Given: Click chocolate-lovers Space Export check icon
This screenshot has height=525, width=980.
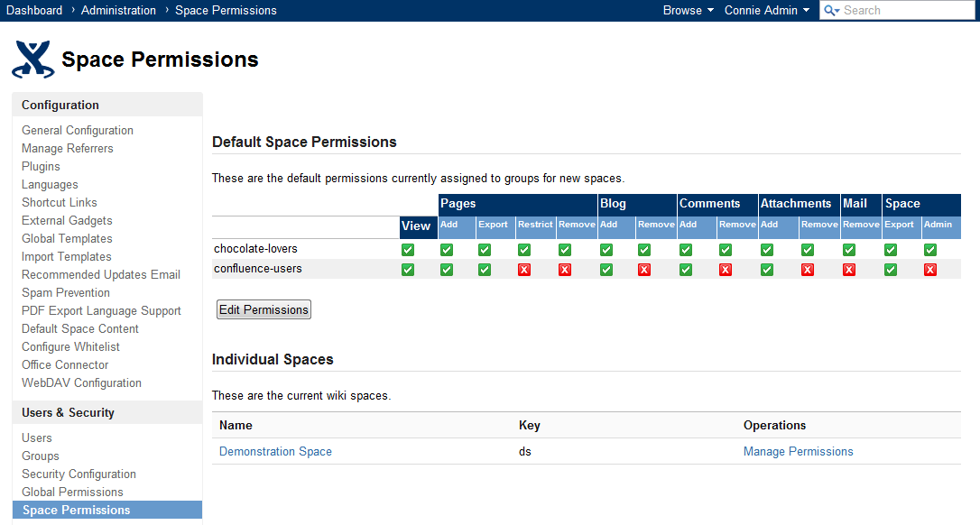Looking at the screenshot, I should [x=891, y=250].
